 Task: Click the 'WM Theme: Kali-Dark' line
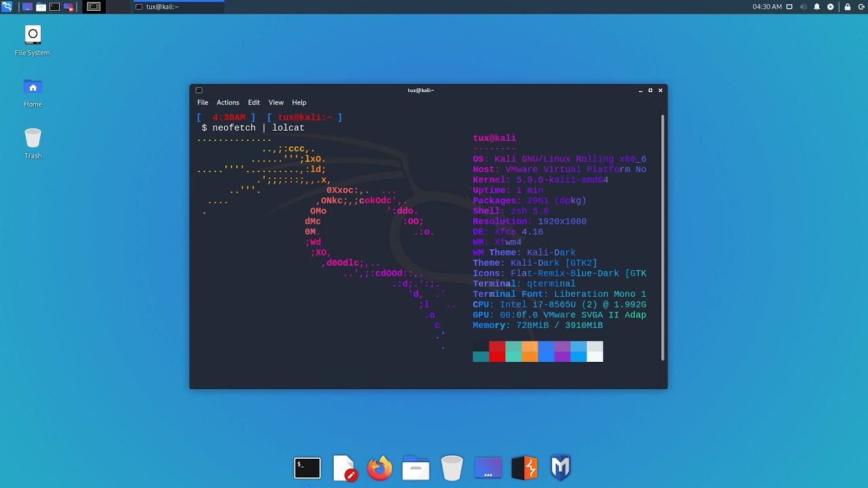(524, 253)
